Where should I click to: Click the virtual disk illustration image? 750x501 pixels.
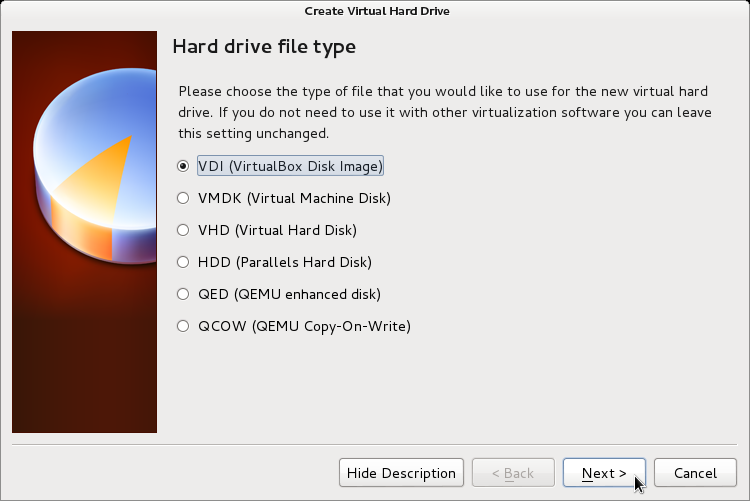(85, 232)
